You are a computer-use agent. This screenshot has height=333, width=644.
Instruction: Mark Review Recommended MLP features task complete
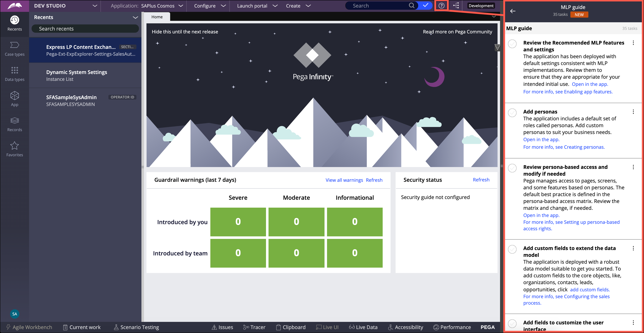(512, 44)
